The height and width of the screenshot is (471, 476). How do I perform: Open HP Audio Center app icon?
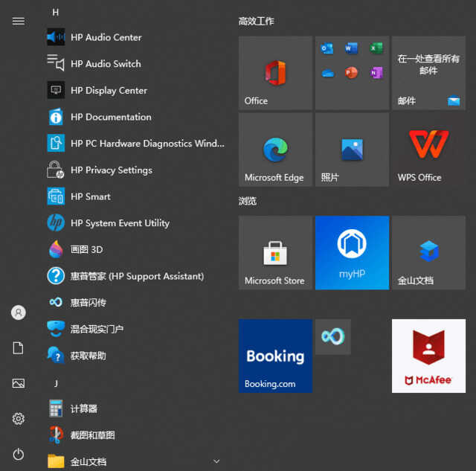point(56,37)
